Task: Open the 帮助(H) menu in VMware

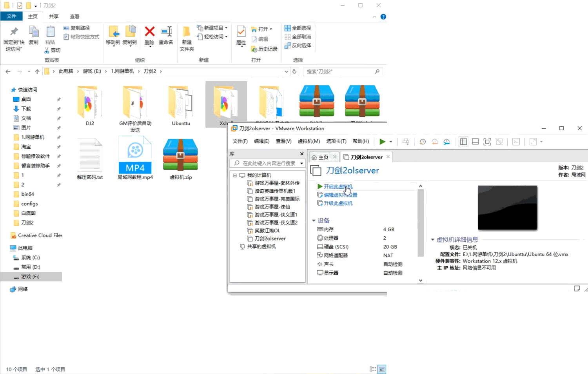Action: (361, 141)
